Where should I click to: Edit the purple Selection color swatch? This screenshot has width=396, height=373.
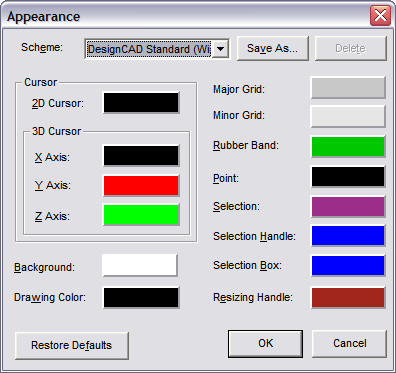(348, 207)
